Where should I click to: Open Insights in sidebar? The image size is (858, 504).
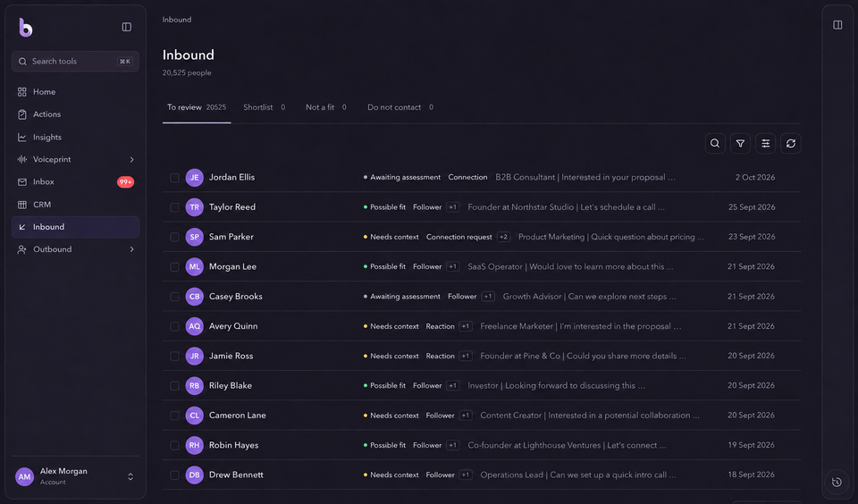[75, 138]
